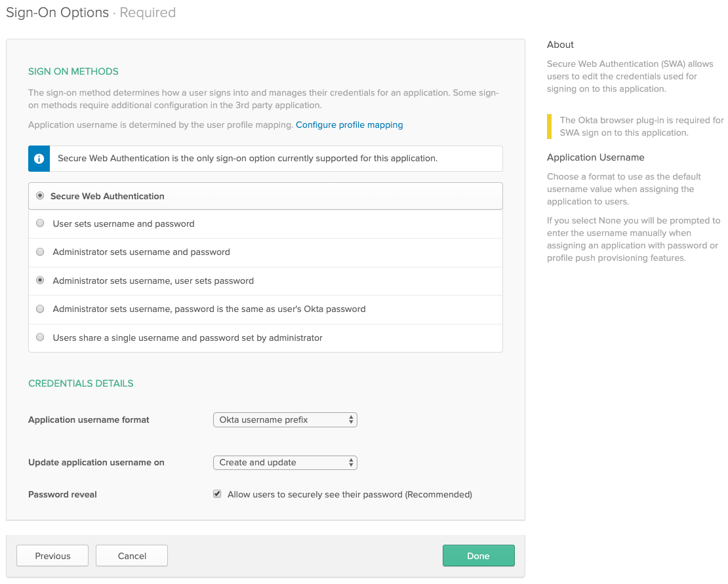Click the About heading in the sidebar

(x=560, y=45)
